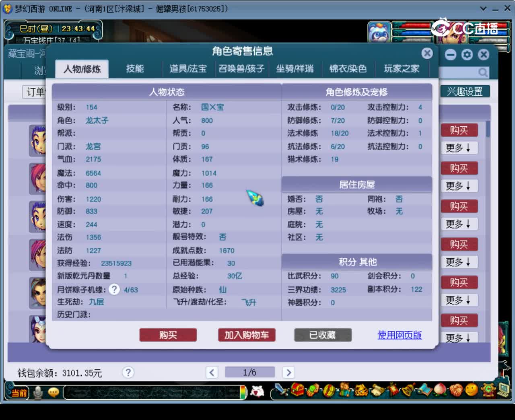Screen dimensions: 515x420
Task: Click the 钱包余额: 3101.35元 text
Action: 60,373
